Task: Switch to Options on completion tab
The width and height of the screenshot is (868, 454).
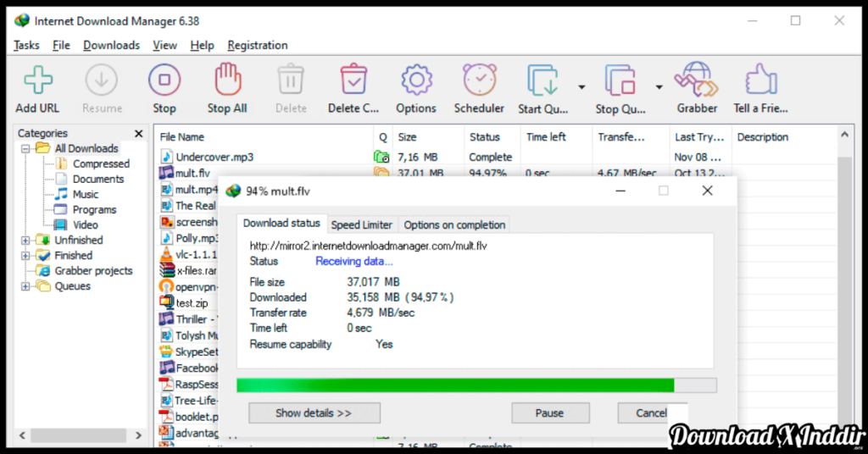Action: pos(454,224)
